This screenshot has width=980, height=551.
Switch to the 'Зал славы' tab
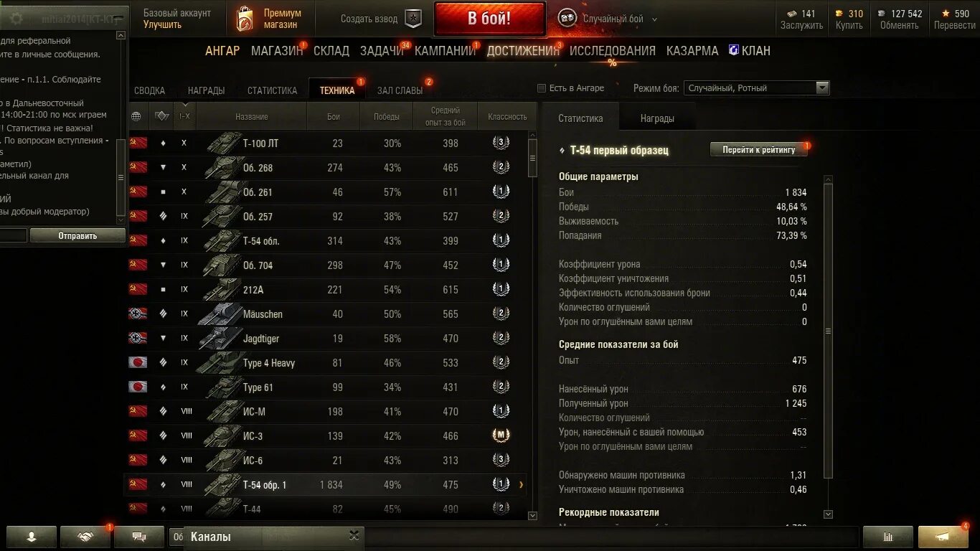pos(400,90)
